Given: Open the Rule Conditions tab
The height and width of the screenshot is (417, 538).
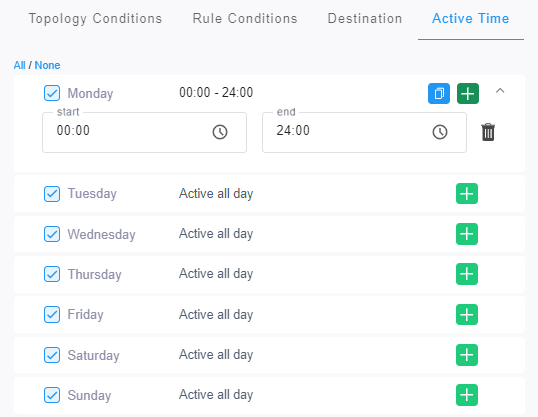Looking at the screenshot, I should click(x=245, y=19).
